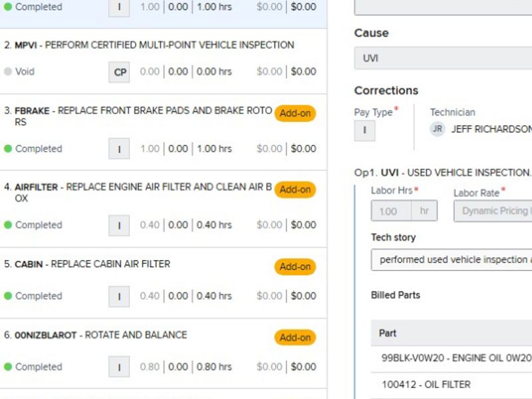Click the Add-on badge on CABIN line
Image resolution: width=532 pixels, height=399 pixels.
pyautogui.click(x=295, y=267)
